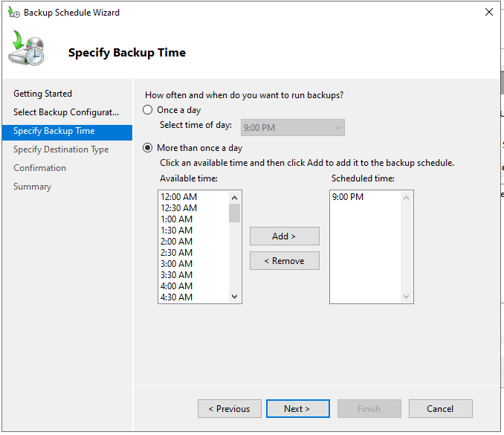Select 12:00 AM in Available time list
This screenshot has height=435, width=504.
point(178,197)
